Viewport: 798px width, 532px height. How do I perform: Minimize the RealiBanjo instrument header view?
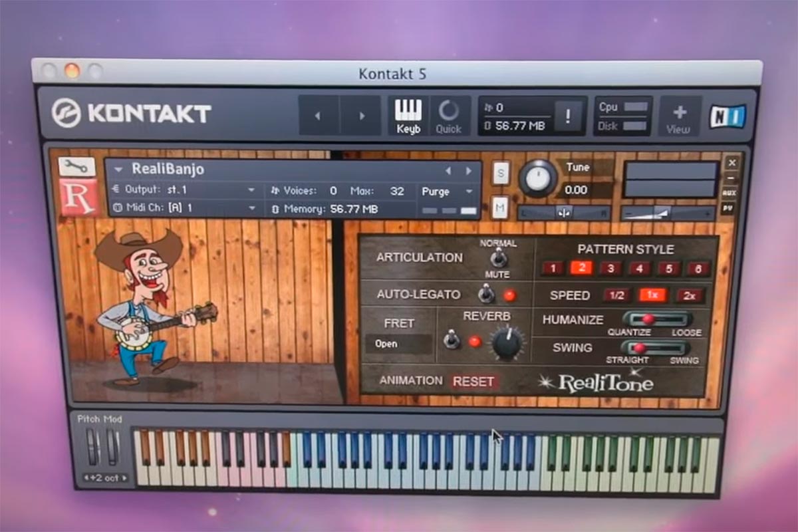coord(730,178)
